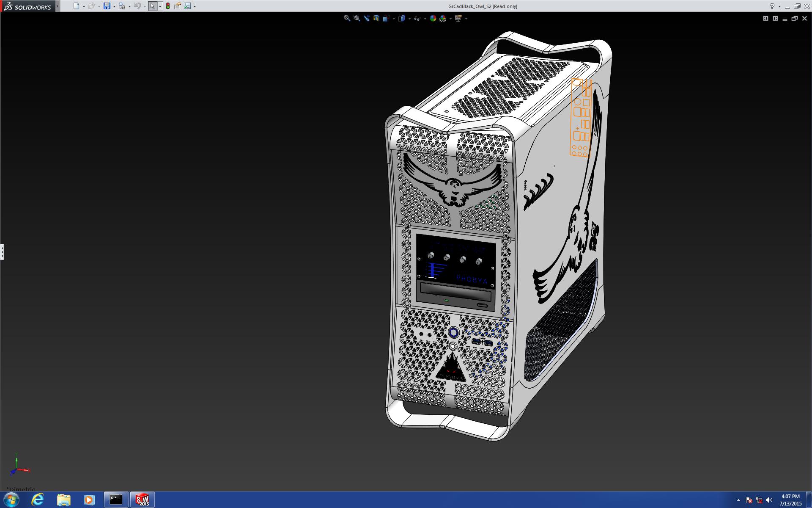Click the Apply Scene icon
The width and height of the screenshot is (812, 508).
[443, 18]
